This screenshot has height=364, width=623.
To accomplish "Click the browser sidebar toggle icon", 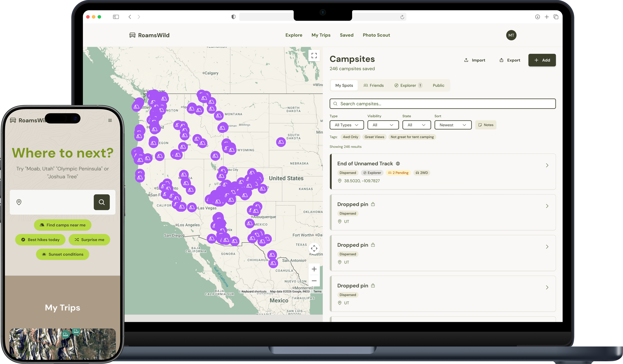I will click(x=116, y=17).
